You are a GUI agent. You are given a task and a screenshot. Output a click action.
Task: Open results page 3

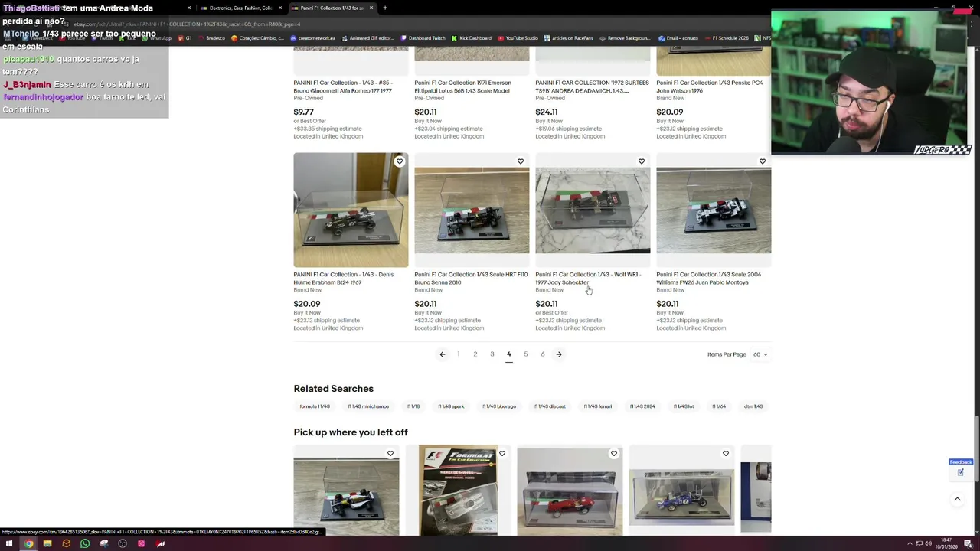[492, 354]
